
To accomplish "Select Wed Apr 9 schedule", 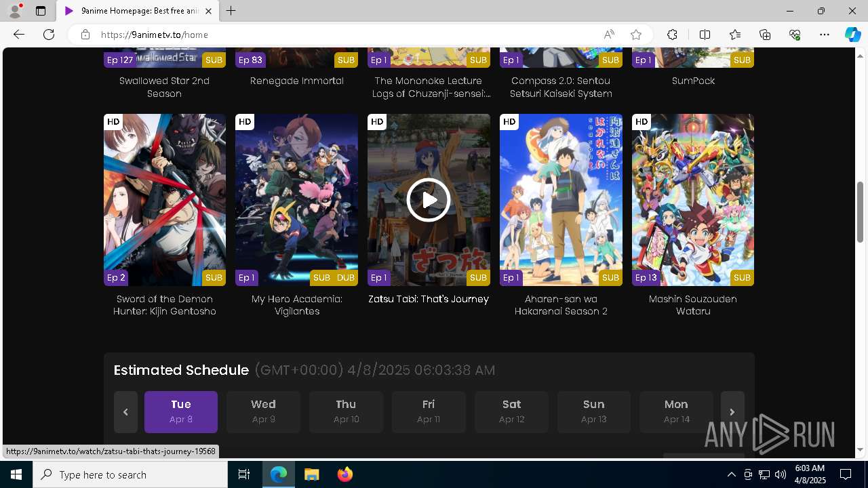I will [x=263, y=412].
